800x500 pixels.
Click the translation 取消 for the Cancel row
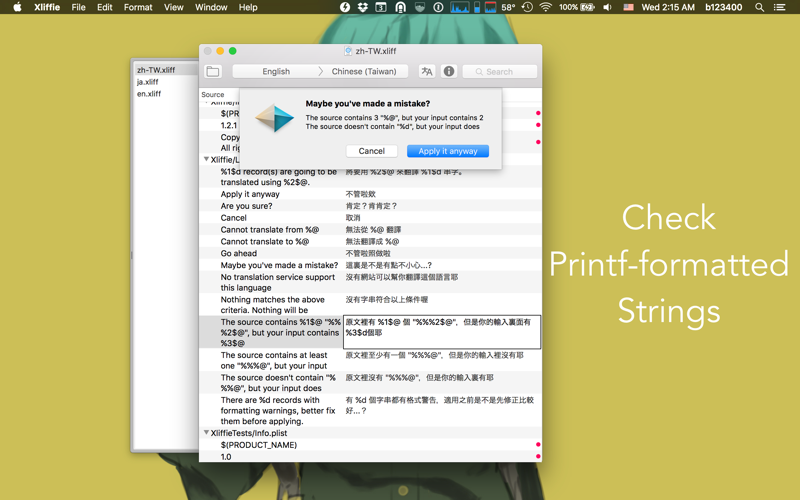tap(353, 218)
